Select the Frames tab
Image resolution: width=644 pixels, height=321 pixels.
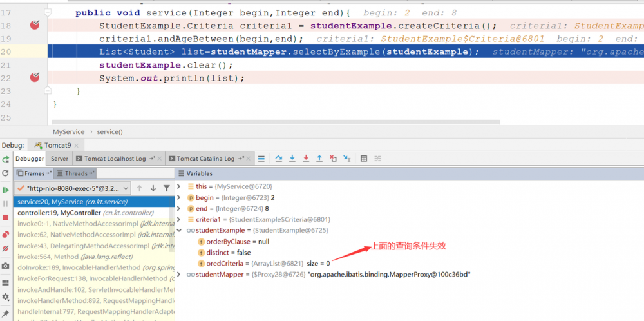(x=35, y=173)
